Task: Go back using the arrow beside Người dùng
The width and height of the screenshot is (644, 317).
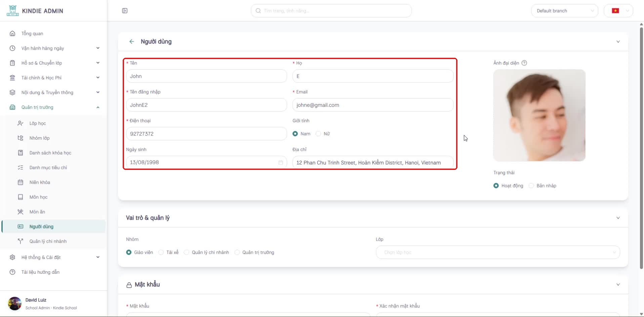Action: pos(131,41)
